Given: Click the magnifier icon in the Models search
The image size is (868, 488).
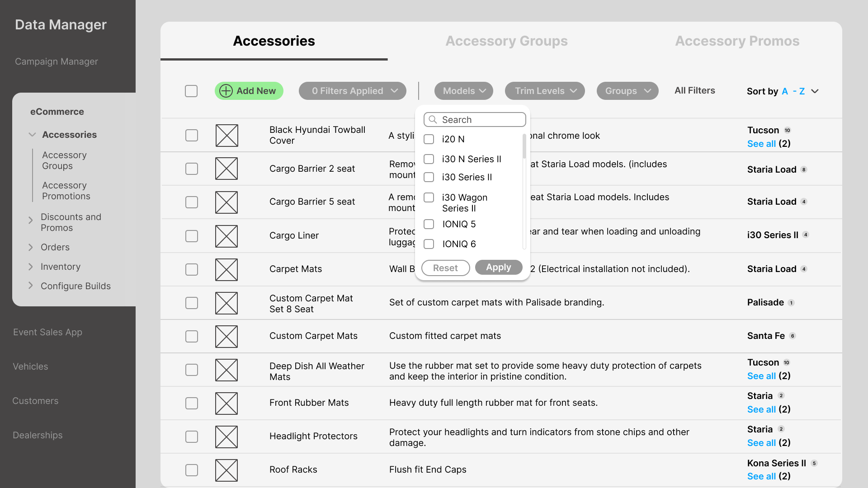Looking at the screenshot, I should coord(433,120).
